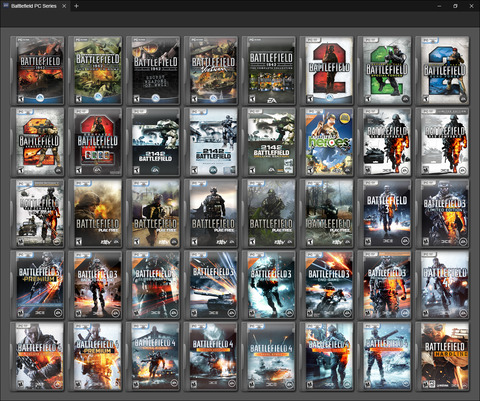
Task: Select Play4Free cover with soldier in green jungle
Action: click(x=269, y=214)
